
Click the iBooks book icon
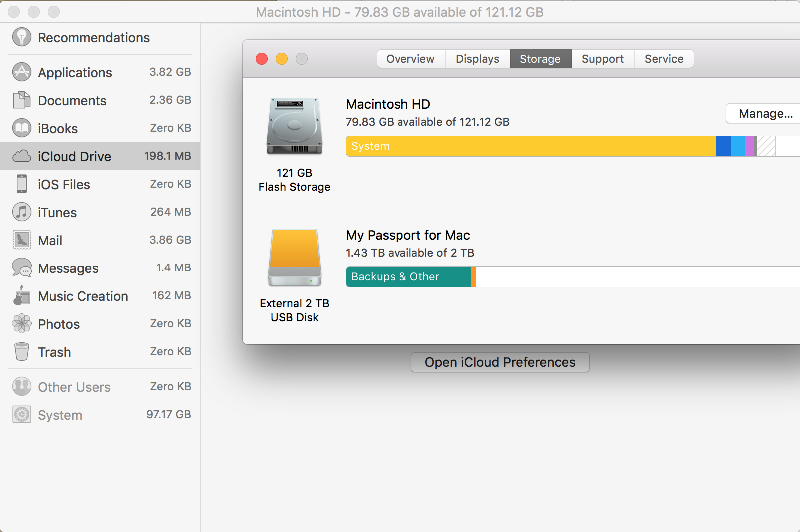click(x=22, y=128)
